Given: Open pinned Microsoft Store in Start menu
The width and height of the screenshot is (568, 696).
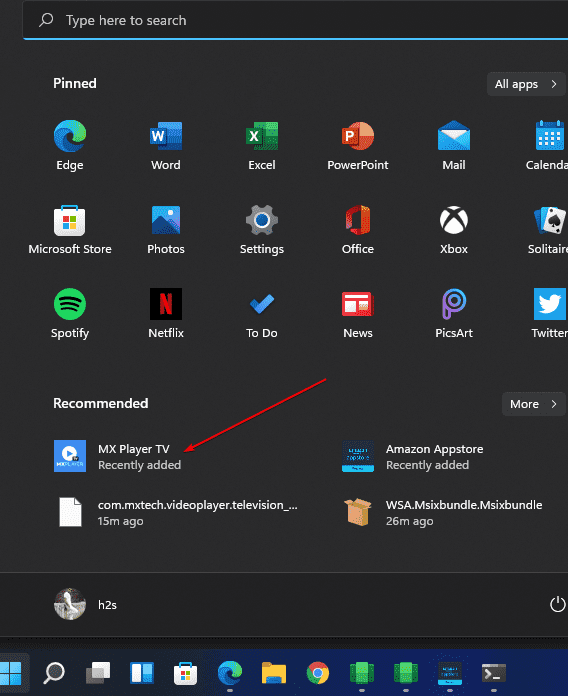Looking at the screenshot, I should [70, 229].
